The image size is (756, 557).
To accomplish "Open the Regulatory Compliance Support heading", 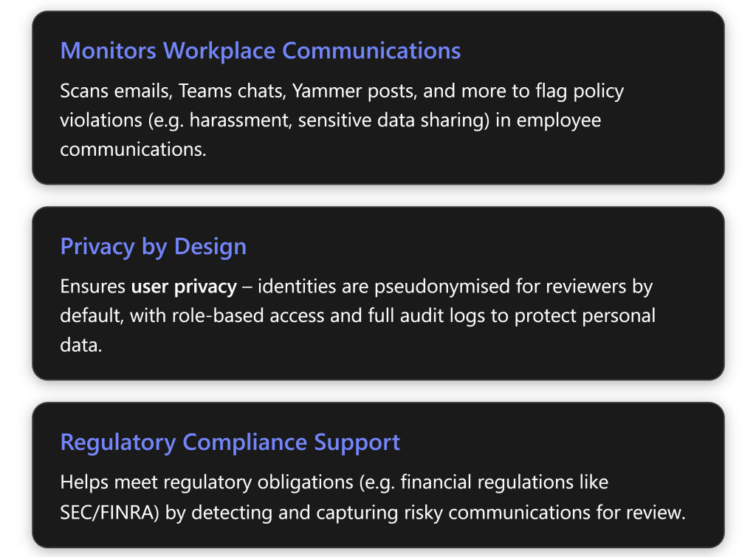I will (230, 442).
